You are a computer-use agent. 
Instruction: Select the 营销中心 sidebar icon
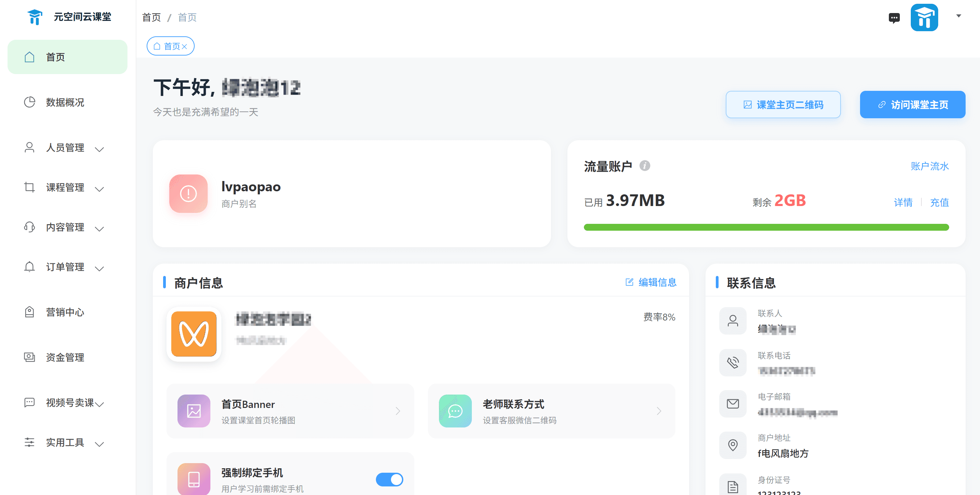(x=30, y=312)
